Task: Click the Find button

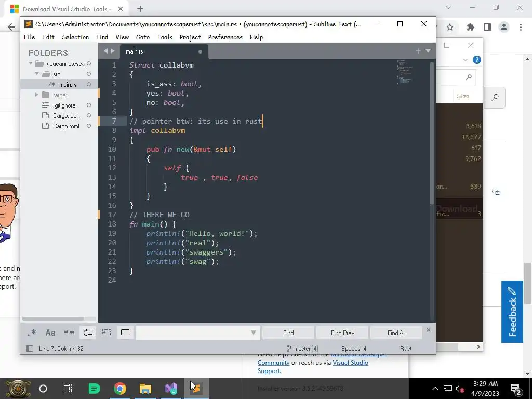Action: (x=288, y=333)
